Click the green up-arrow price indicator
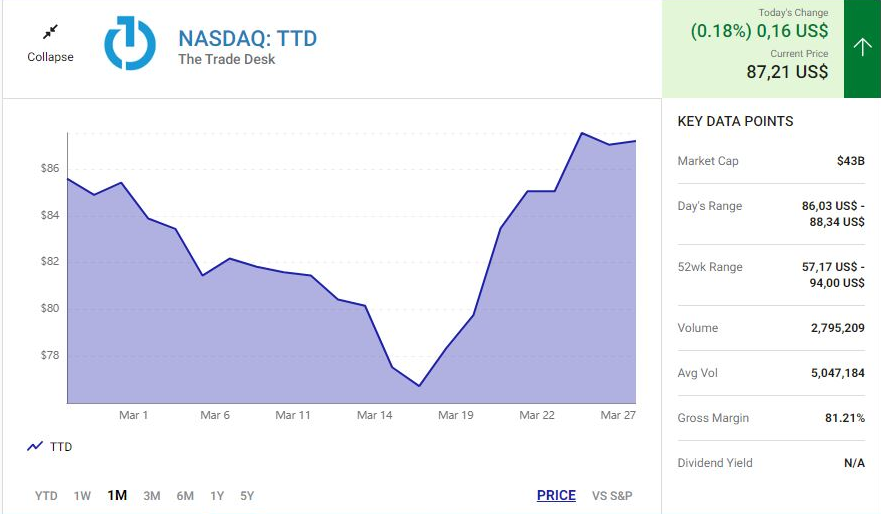Screen dimensions: 881x514 coord(862,48)
